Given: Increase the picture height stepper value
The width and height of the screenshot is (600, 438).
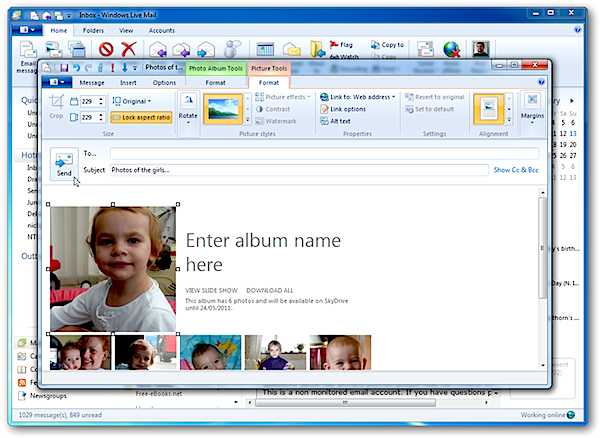Looking at the screenshot, I should tap(101, 114).
